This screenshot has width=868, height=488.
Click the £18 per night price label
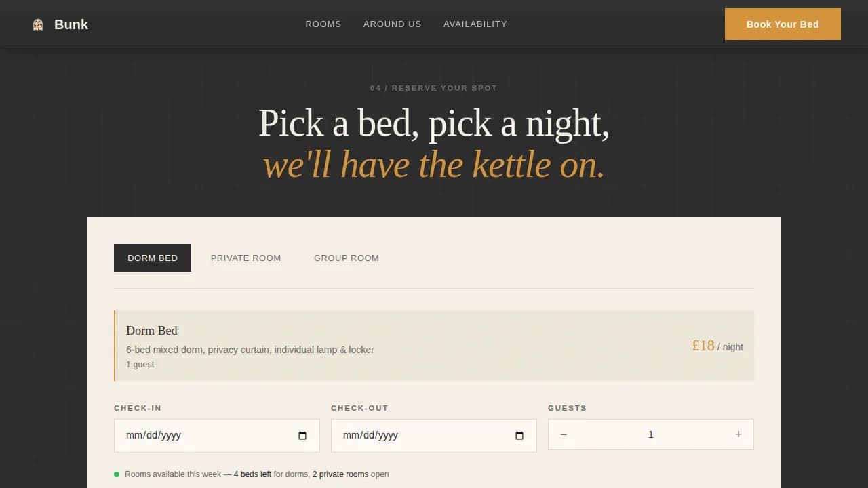pos(703,346)
